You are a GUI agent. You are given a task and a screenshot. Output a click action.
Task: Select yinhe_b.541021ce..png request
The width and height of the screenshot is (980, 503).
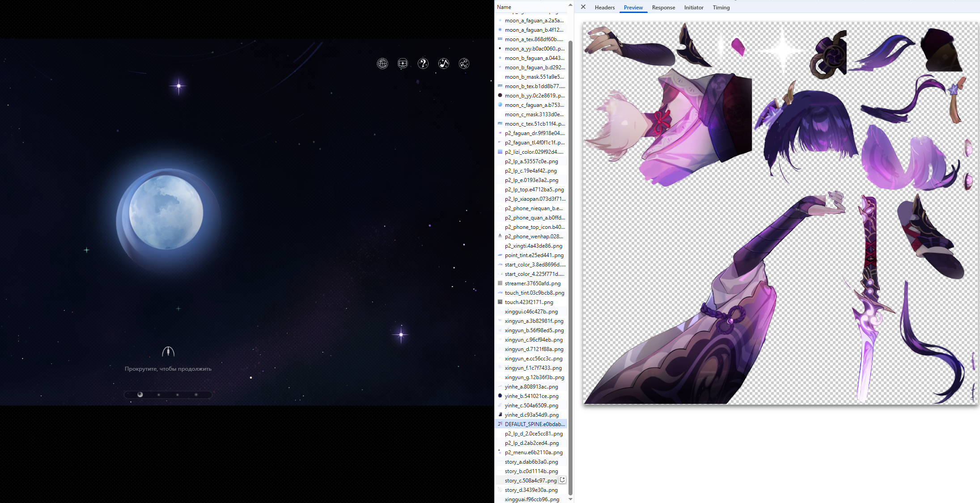click(531, 396)
